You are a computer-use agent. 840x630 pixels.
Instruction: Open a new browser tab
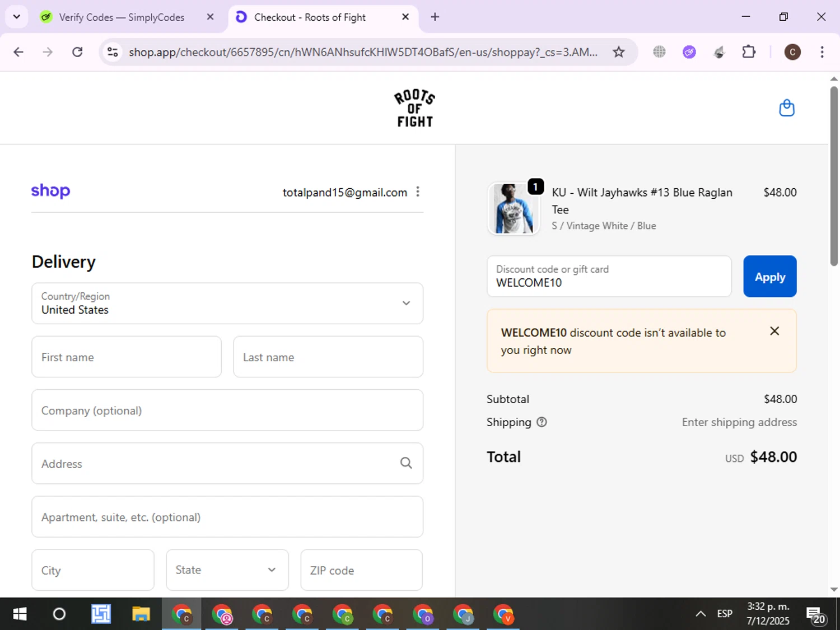tap(435, 17)
